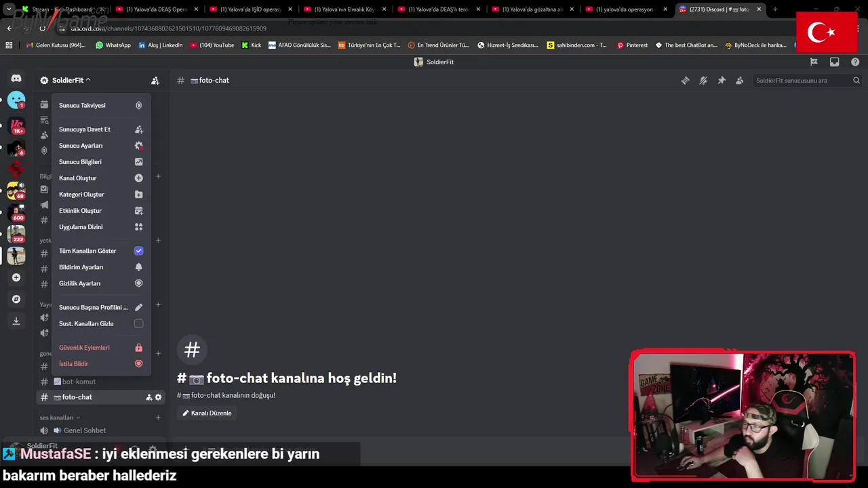The height and width of the screenshot is (488, 868).
Task: Open Discord home direct messages icon
Action: coord(16,79)
